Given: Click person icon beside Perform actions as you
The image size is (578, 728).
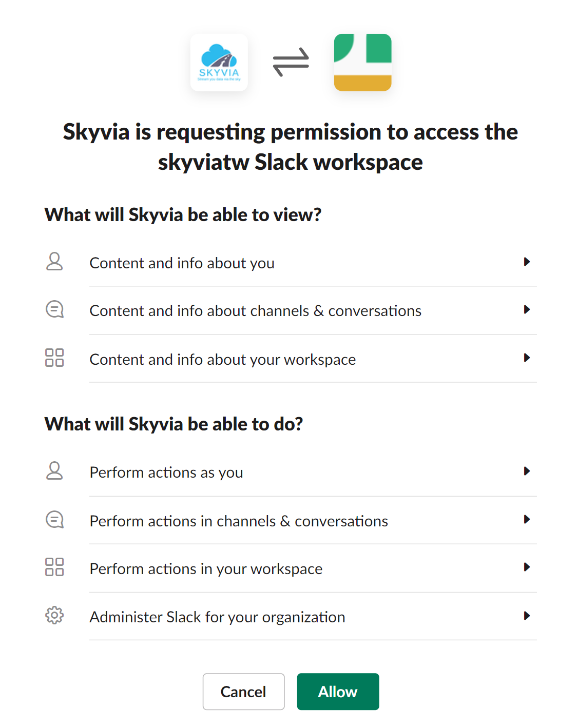Looking at the screenshot, I should point(54,471).
